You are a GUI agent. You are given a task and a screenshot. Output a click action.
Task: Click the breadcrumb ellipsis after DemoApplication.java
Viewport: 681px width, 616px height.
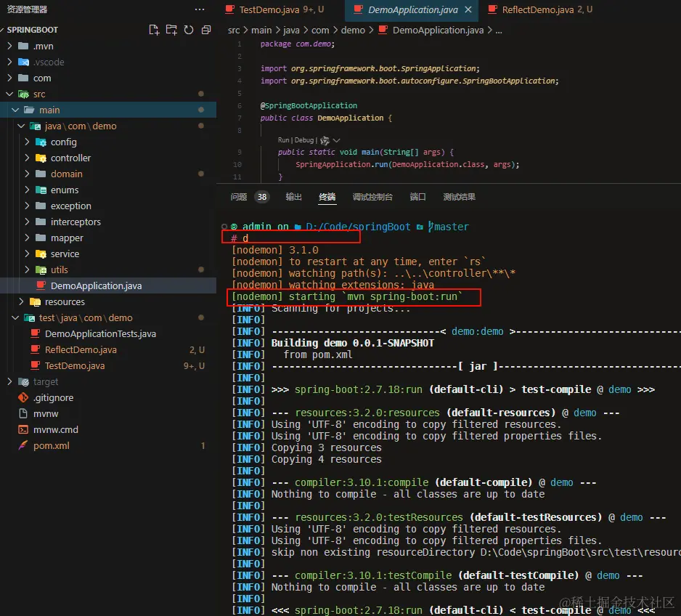pos(499,31)
